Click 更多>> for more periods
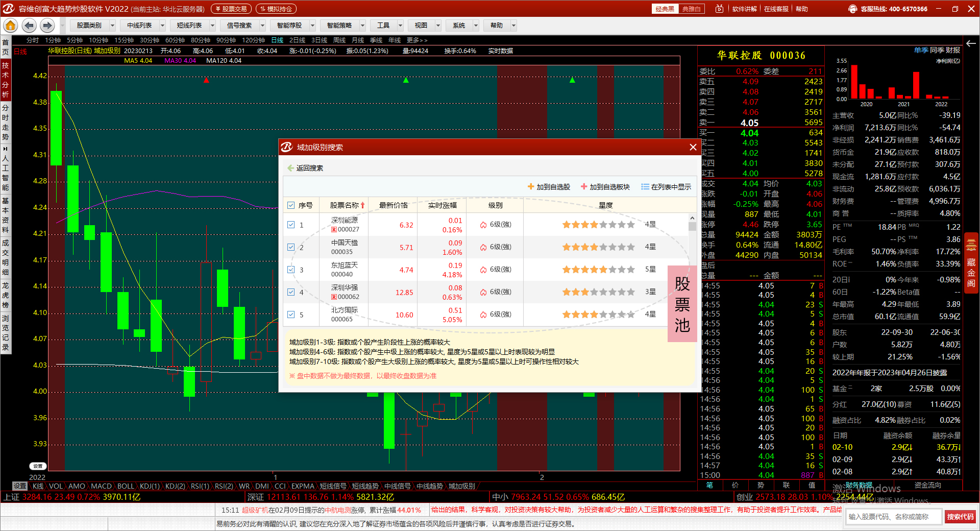This screenshot has height=531, width=980. 417,40
